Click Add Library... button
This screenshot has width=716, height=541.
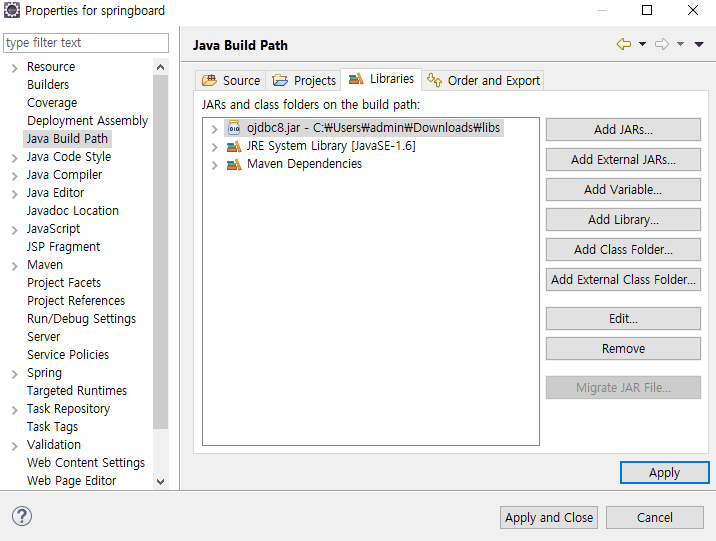[623, 220]
